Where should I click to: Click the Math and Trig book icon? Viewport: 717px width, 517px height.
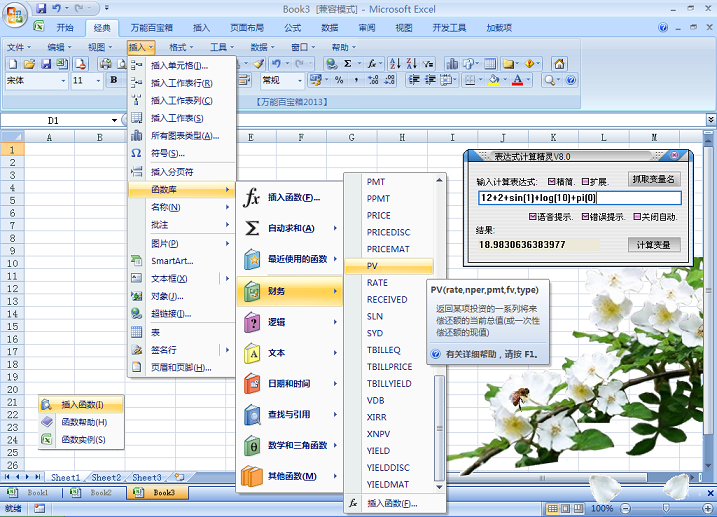click(252, 445)
